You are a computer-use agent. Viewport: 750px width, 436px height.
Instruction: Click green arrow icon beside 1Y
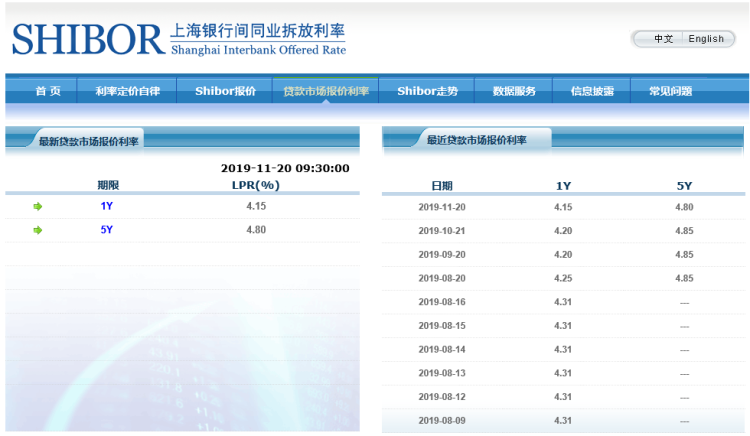(x=38, y=207)
